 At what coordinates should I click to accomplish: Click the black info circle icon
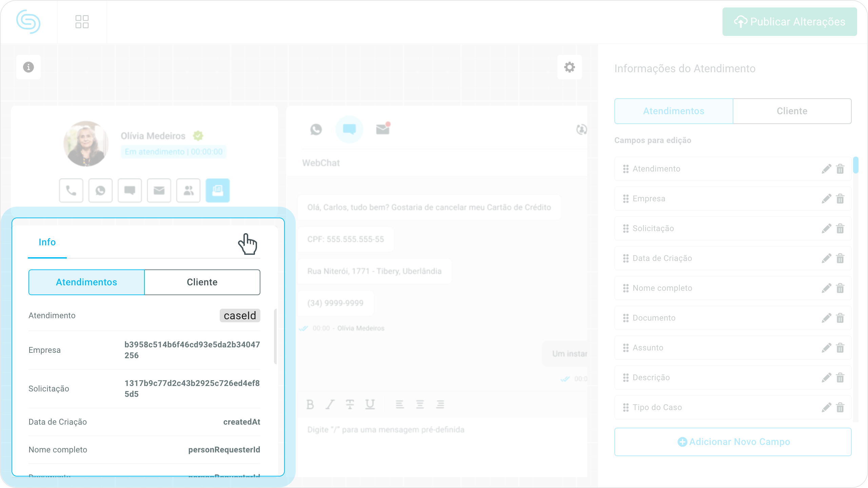[28, 67]
